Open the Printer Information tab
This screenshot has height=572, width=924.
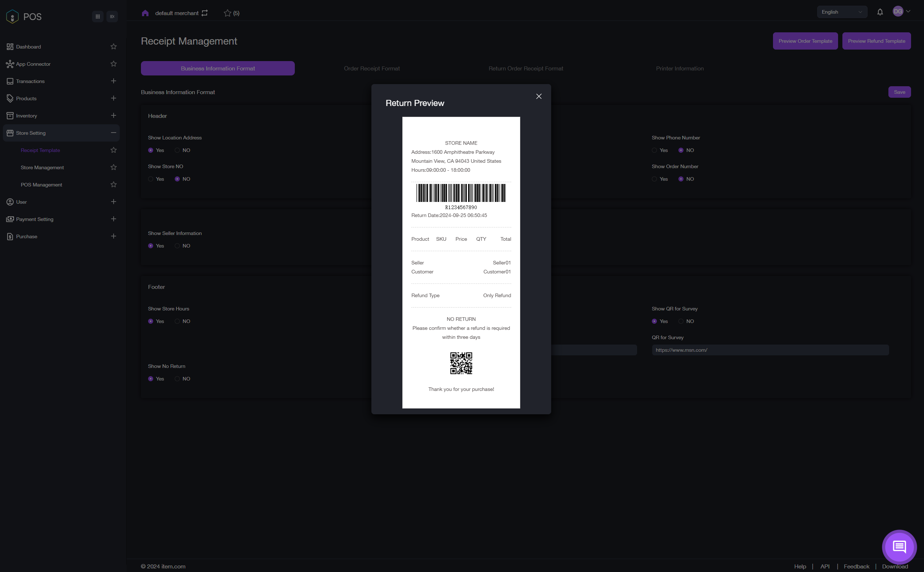(x=680, y=68)
